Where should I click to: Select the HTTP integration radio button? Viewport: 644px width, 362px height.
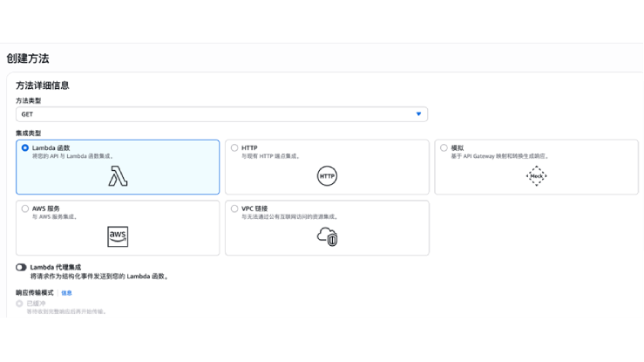pyautogui.click(x=234, y=148)
